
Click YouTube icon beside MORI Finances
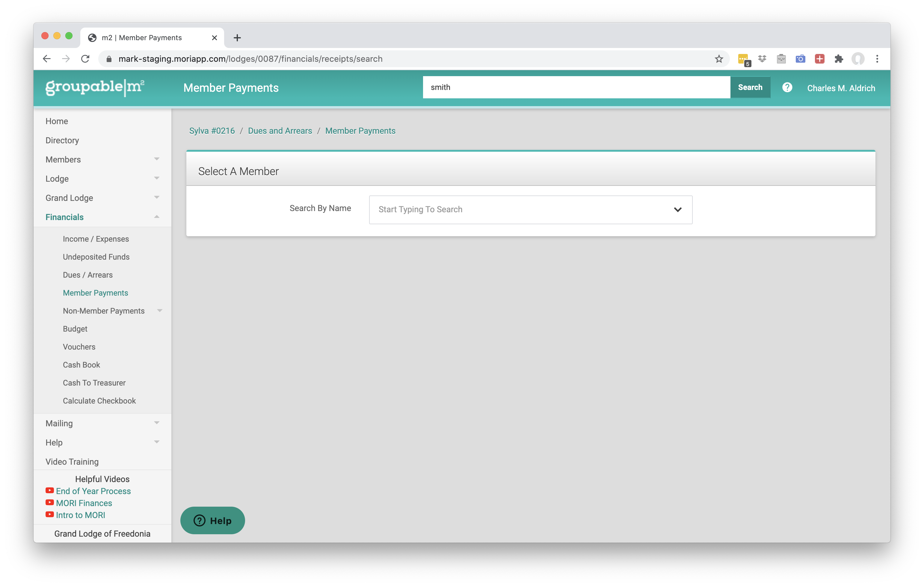(x=49, y=502)
